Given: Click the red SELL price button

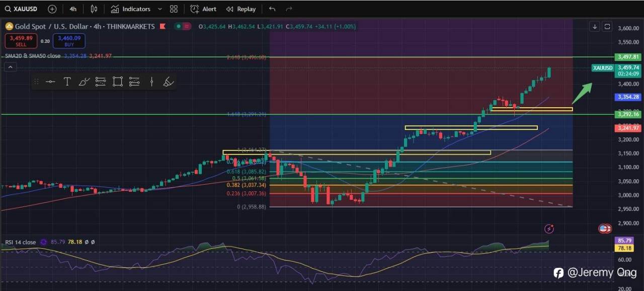Looking at the screenshot, I should (x=21, y=41).
